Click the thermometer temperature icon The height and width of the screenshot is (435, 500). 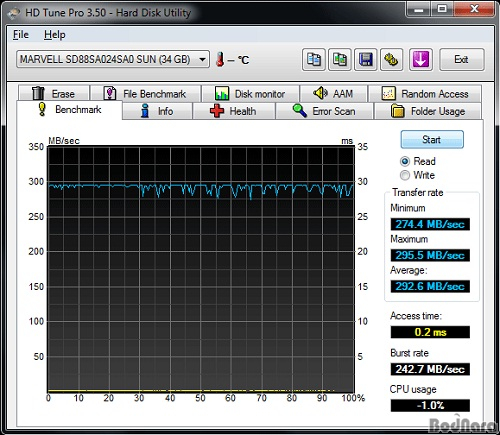tap(220, 60)
